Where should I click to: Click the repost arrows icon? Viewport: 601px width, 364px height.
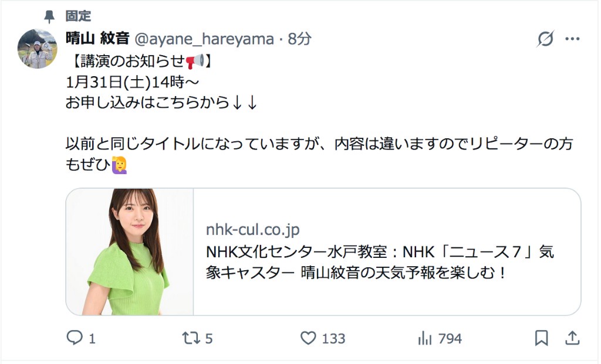[x=191, y=338]
